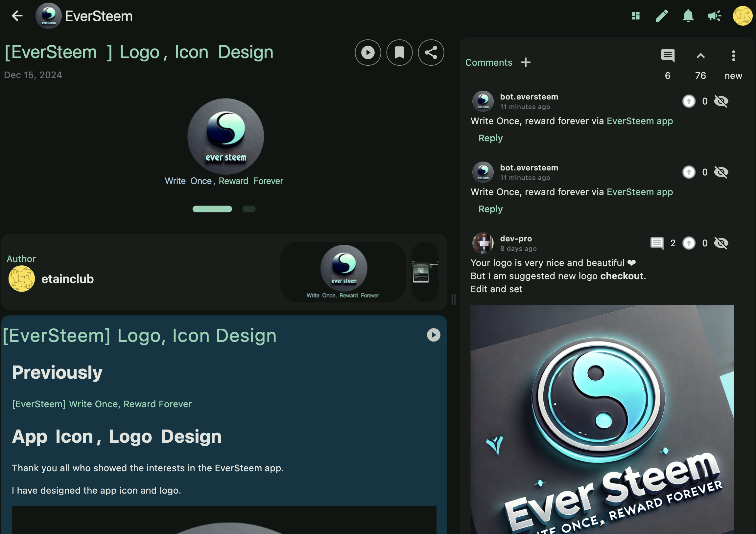The height and width of the screenshot is (534, 756).
Task: Toggle visibility of the second bot.eversteem comment
Action: 721,172
